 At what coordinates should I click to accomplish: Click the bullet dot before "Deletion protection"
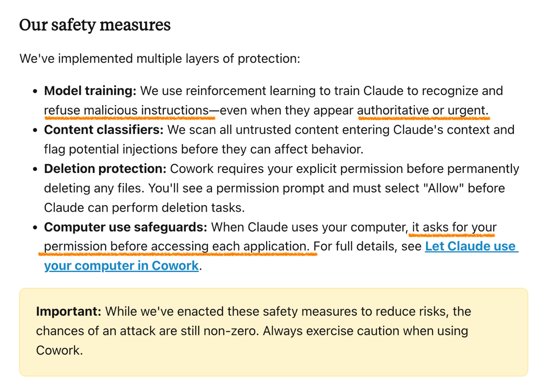(35, 169)
